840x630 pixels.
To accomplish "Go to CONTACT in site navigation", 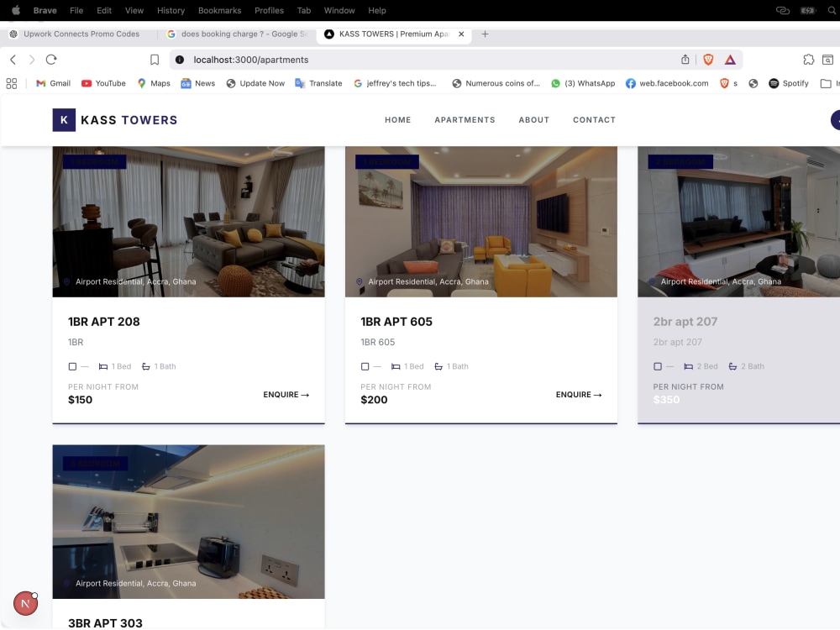I will pos(594,120).
